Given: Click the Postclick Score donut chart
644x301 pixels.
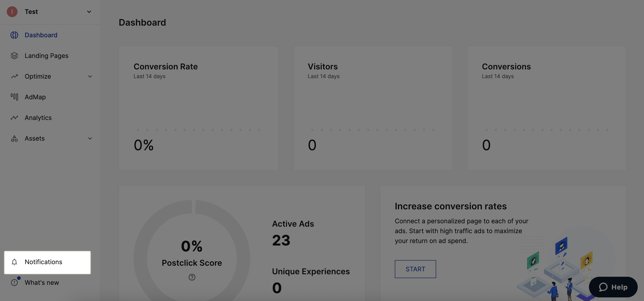Looking at the screenshot, I should click(192, 250).
